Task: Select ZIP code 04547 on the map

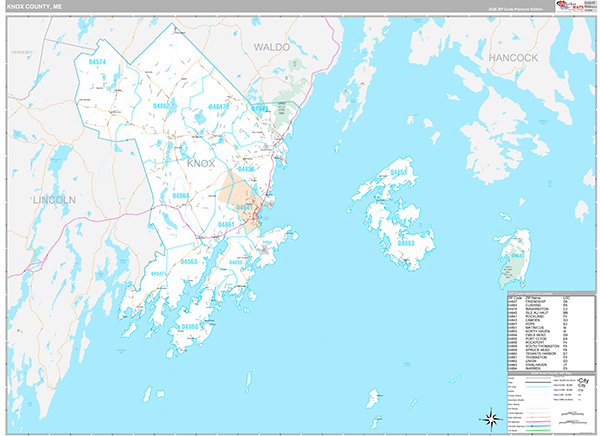Action: pos(158,274)
